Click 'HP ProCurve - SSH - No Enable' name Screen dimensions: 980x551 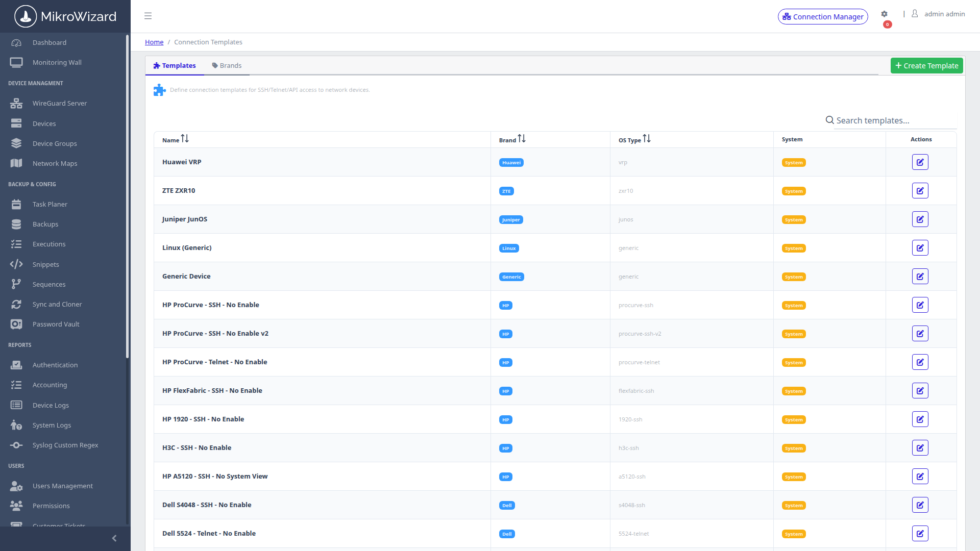(x=211, y=305)
